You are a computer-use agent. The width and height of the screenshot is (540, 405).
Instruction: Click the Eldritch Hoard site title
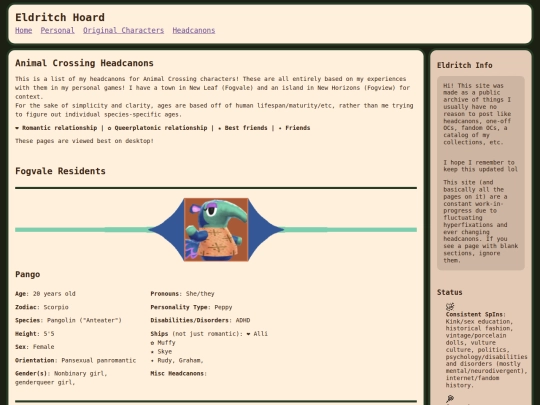(60, 17)
